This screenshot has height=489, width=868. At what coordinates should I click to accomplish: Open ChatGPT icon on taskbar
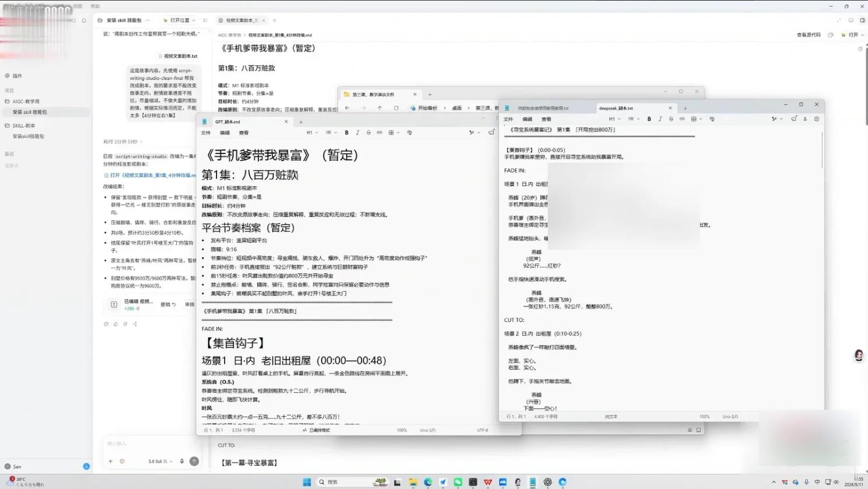(x=547, y=482)
